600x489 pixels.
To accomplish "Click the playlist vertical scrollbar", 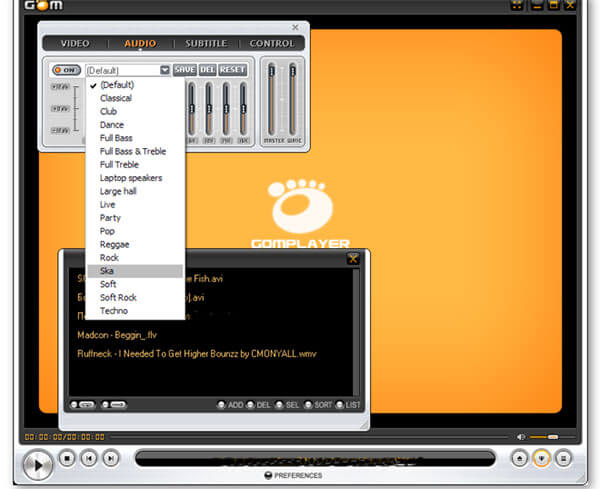I will pyautogui.click(x=356, y=332).
